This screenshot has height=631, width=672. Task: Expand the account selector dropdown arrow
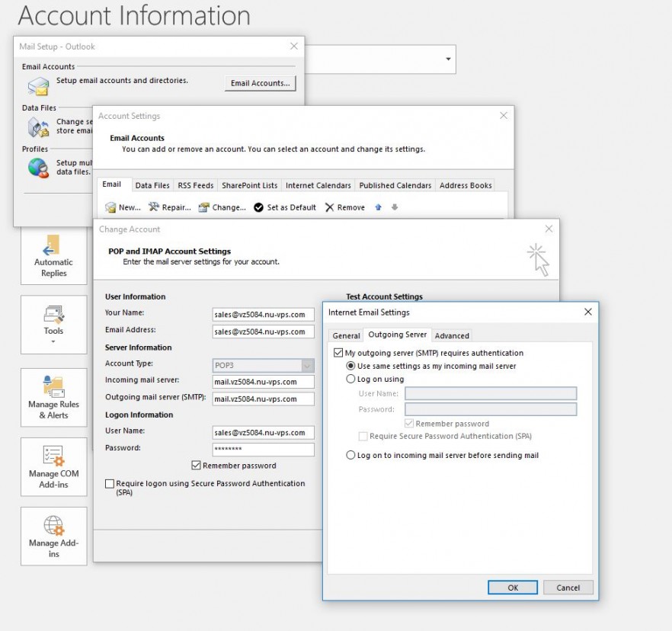(x=448, y=59)
